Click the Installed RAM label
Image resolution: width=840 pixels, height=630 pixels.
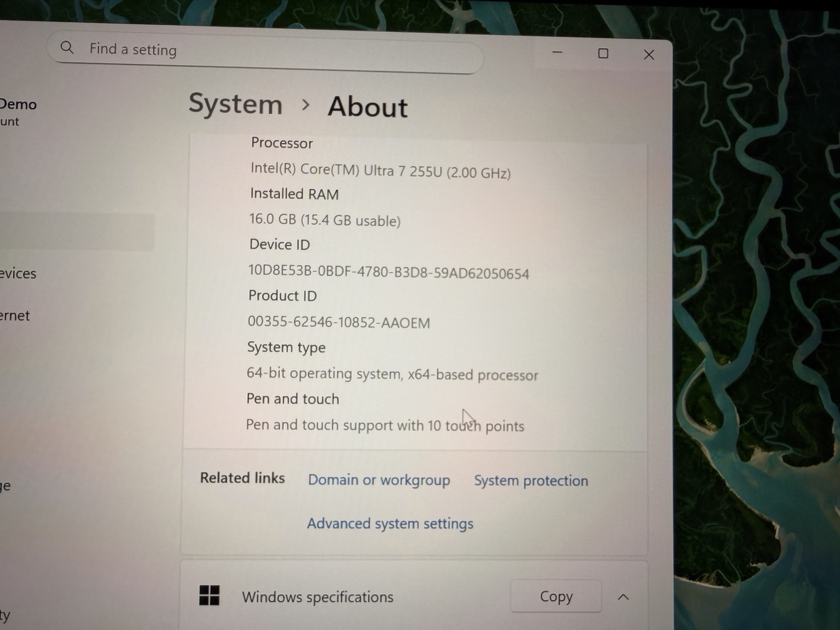[x=295, y=194]
